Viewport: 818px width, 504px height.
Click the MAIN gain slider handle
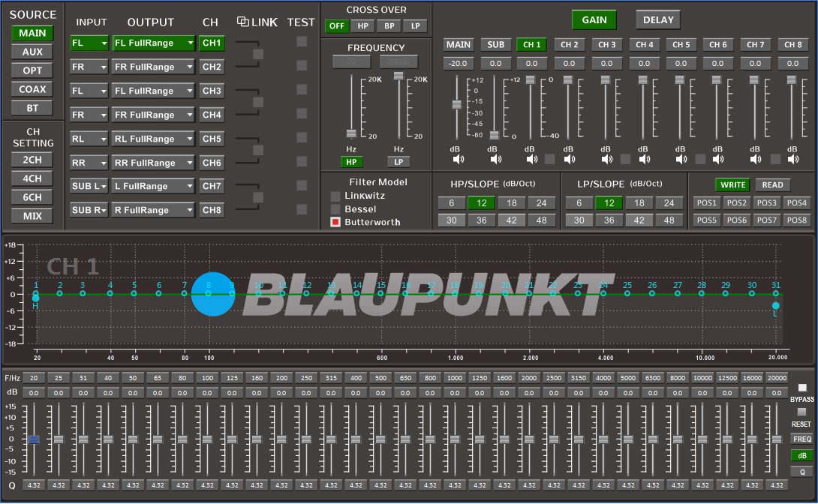point(456,105)
